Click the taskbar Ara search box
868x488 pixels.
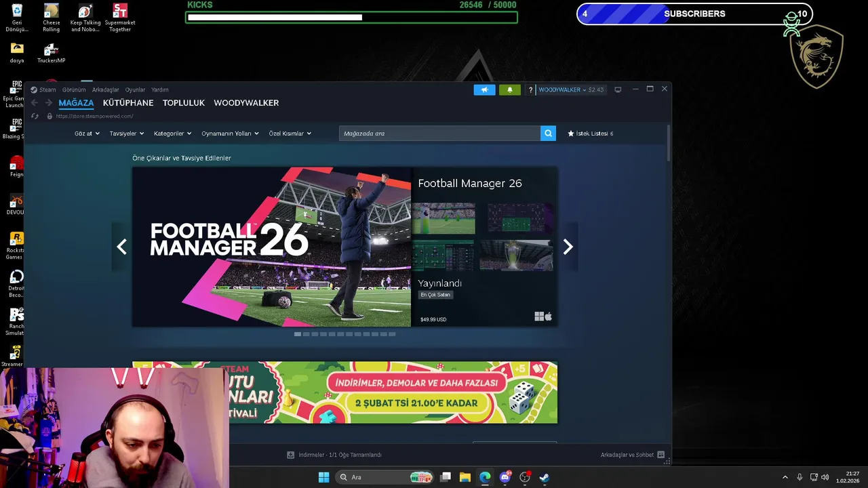[384, 477]
